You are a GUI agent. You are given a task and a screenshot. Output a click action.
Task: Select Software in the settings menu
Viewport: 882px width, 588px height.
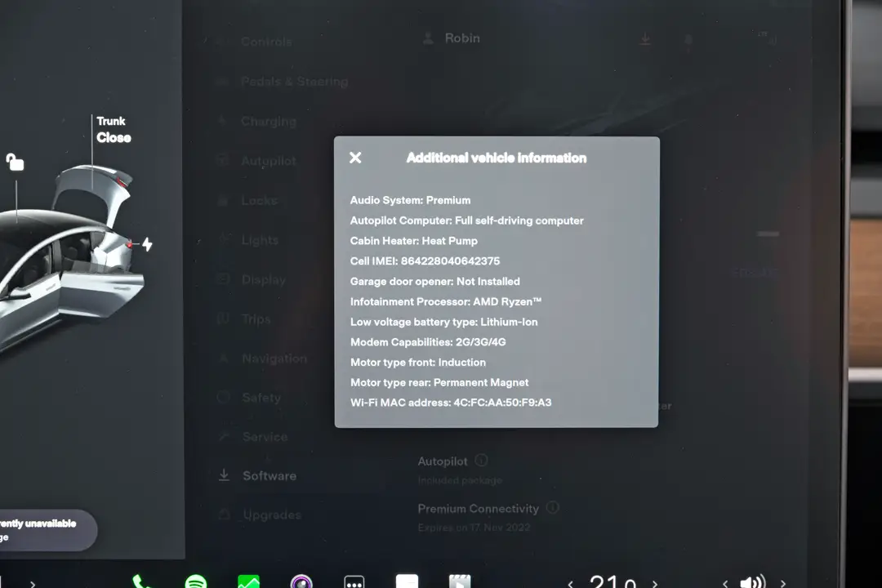[x=269, y=475]
